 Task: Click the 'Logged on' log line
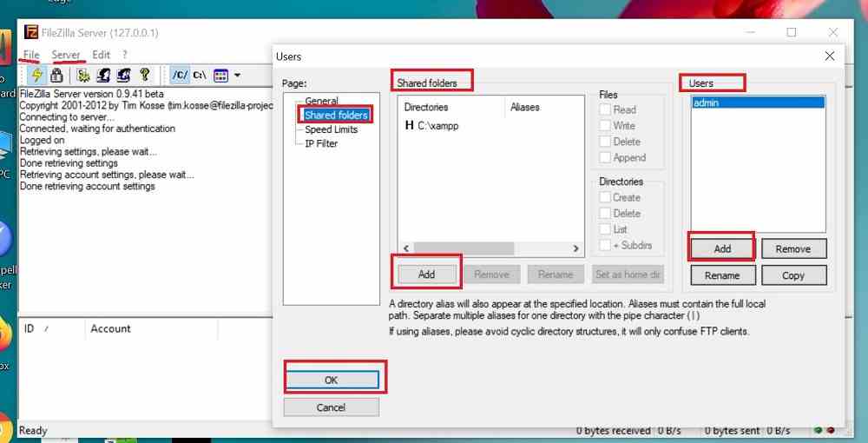(42, 140)
